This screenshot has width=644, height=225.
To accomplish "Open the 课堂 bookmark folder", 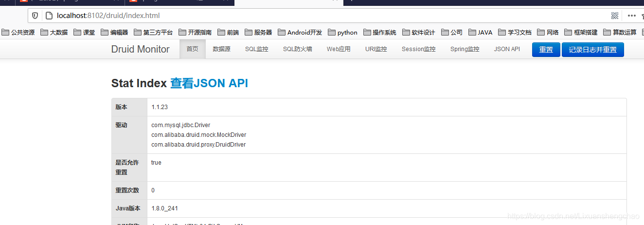I will tap(84, 33).
